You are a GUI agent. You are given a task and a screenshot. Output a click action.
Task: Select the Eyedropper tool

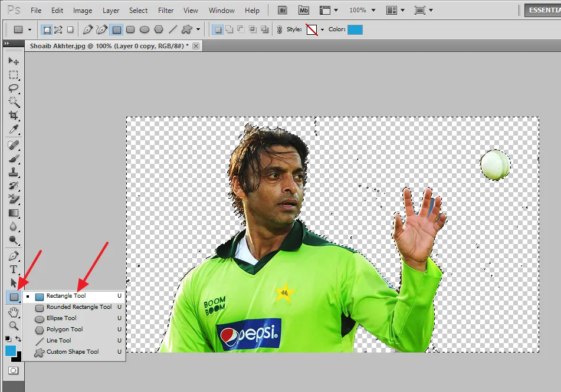click(x=14, y=129)
